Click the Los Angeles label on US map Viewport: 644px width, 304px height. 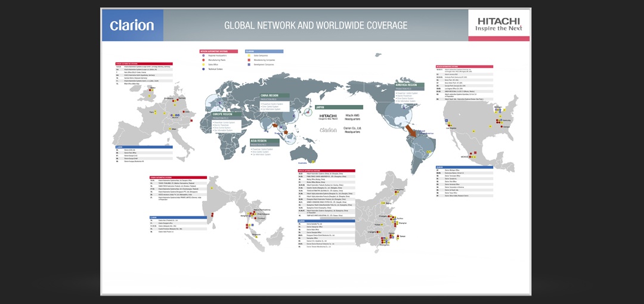tap(451, 128)
